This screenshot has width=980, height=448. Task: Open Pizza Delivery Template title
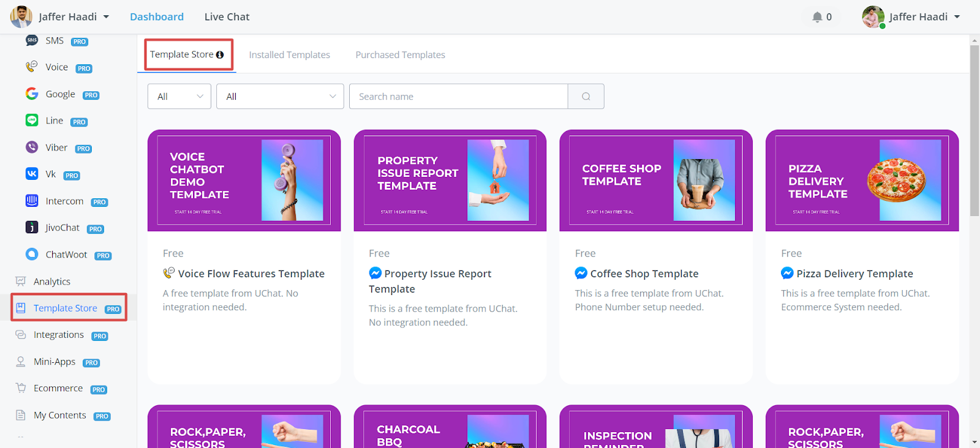pos(854,274)
